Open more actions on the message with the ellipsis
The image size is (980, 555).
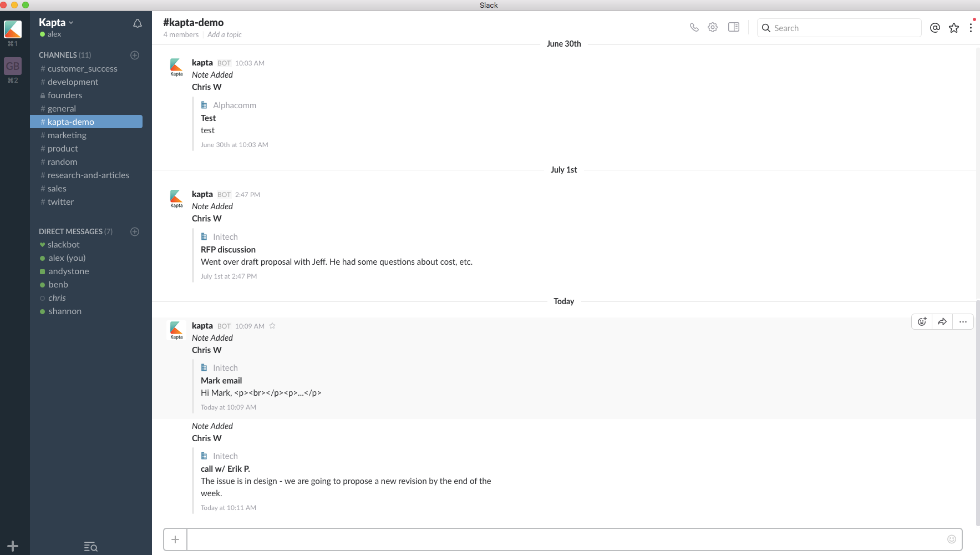point(963,321)
